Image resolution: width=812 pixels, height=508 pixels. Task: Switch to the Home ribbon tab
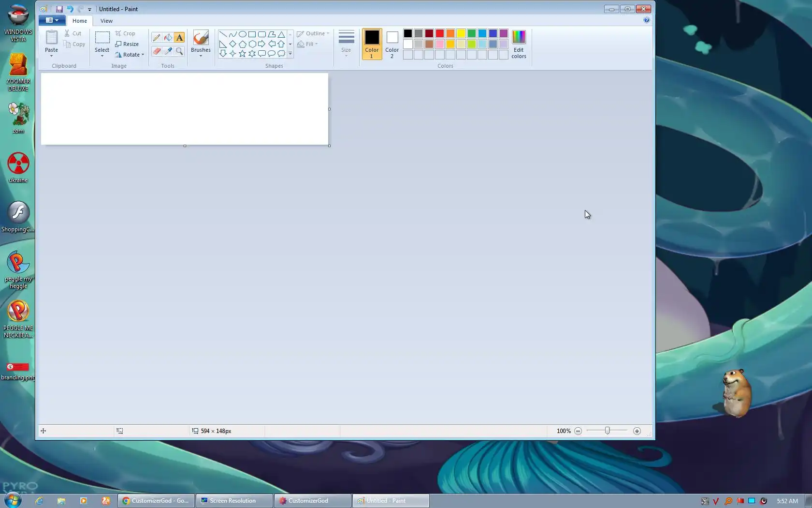80,21
